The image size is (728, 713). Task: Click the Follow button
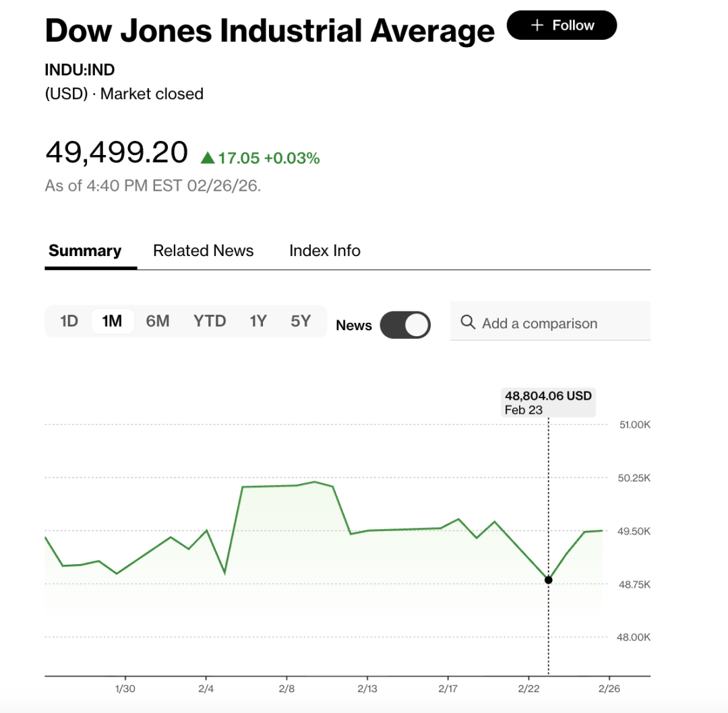562,26
